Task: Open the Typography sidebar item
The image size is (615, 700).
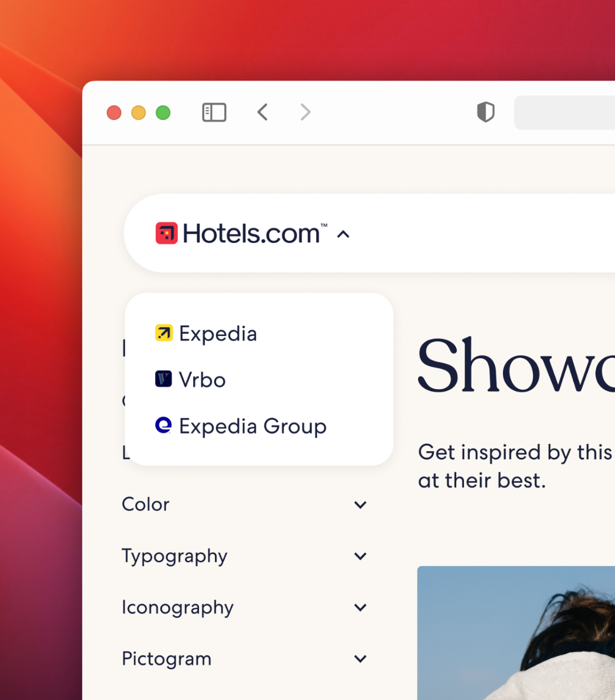Action: [x=175, y=556]
